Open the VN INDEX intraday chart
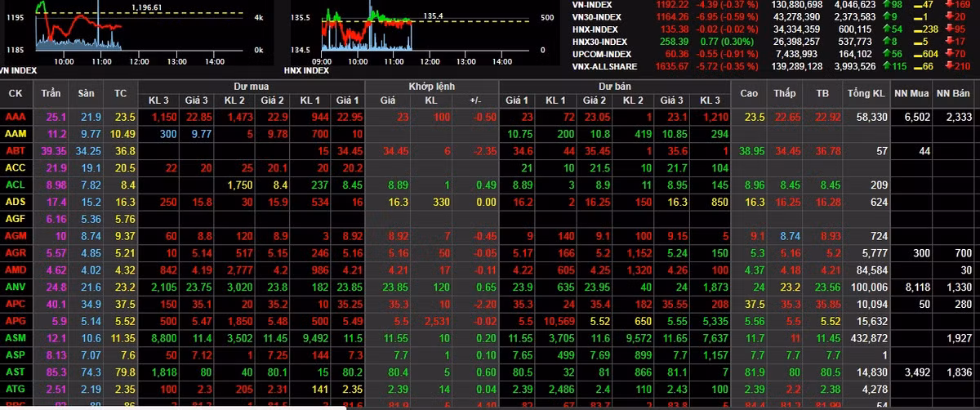The height and width of the screenshot is (410, 980). 78,29
